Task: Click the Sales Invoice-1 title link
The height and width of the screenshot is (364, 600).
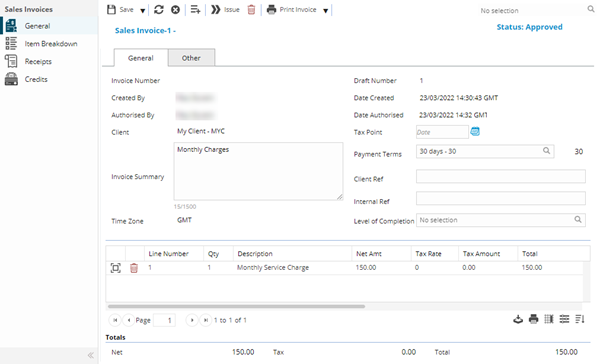Action: (x=145, y=31)
